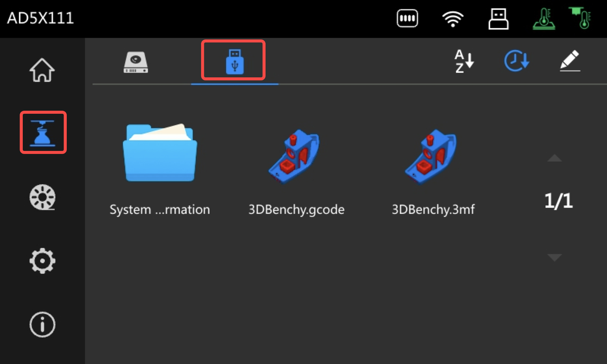Check USB device status icon
The width and height of the screenshot is (607, 364).
[x=498, y=19]
